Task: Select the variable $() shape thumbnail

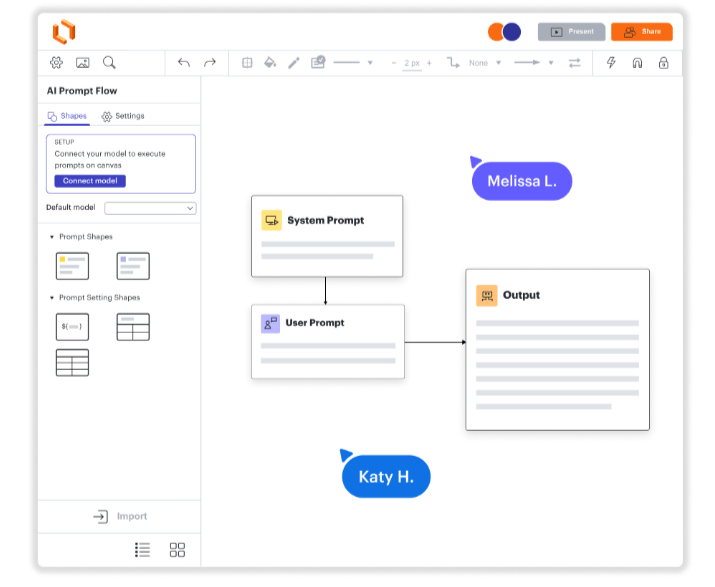Action: tap(72, 327)
